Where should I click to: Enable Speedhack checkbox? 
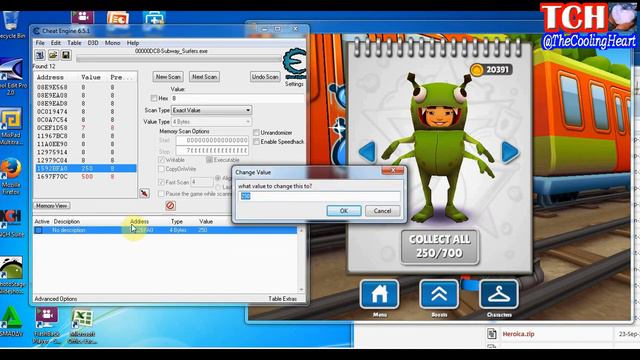pos(256,142)
